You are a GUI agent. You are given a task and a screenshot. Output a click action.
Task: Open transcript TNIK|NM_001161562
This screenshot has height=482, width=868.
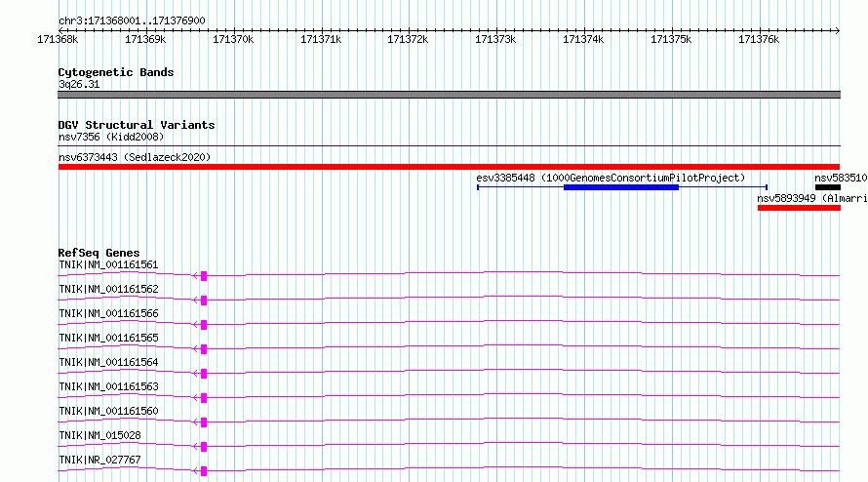[x=108, y=289]
